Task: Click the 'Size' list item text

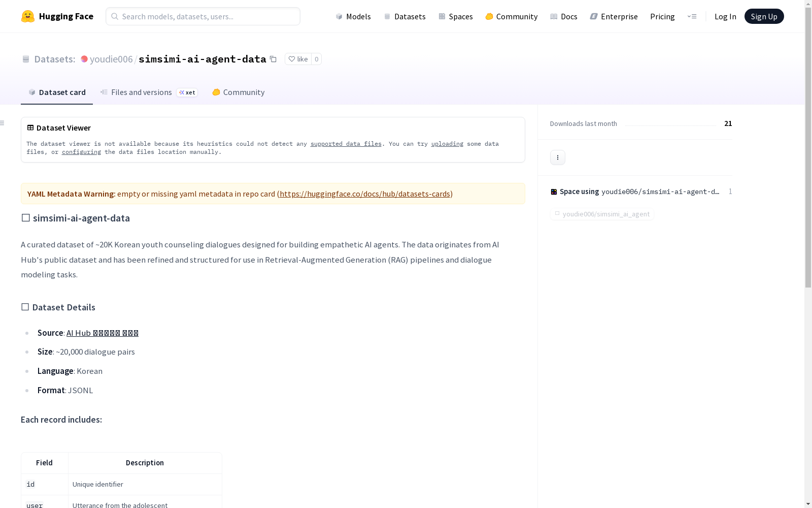Action: [86, 352]
